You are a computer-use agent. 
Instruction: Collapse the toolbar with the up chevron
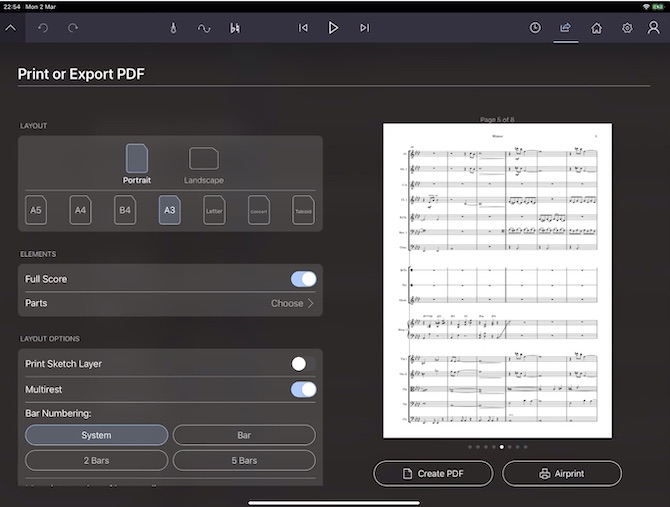tap(11, 28)
